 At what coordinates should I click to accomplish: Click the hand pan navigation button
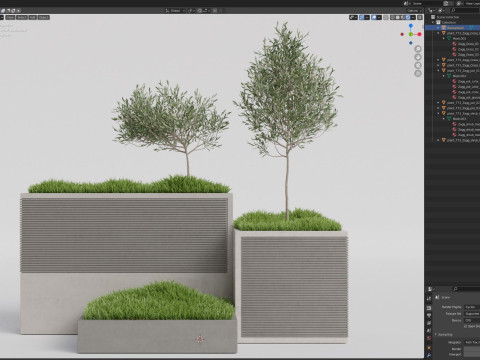coord(418,57)
